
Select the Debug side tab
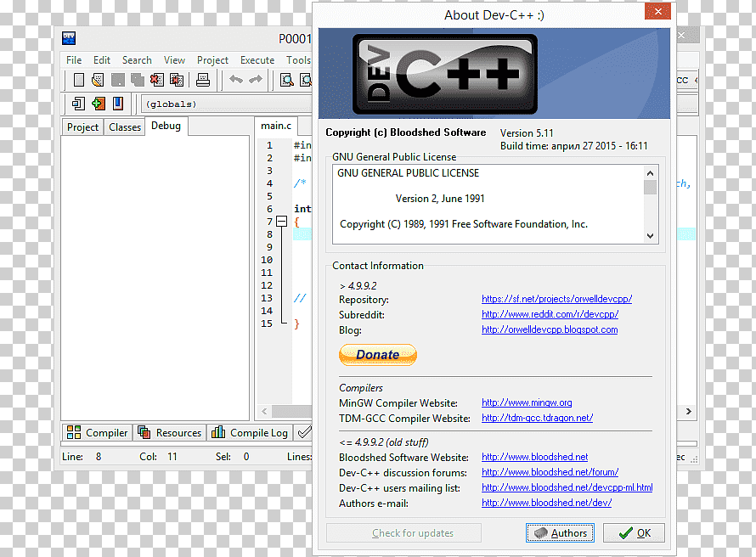(x=166, y=126)
